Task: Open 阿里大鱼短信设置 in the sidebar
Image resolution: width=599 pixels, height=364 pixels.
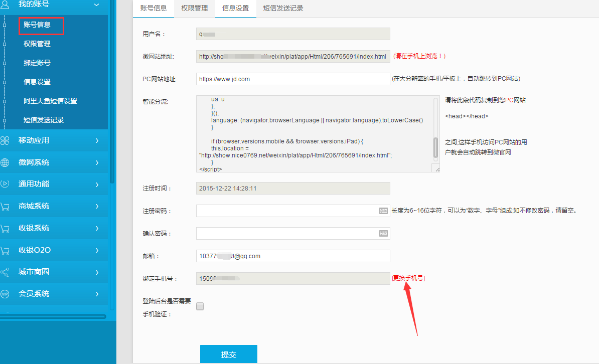Action: [51, 101]
